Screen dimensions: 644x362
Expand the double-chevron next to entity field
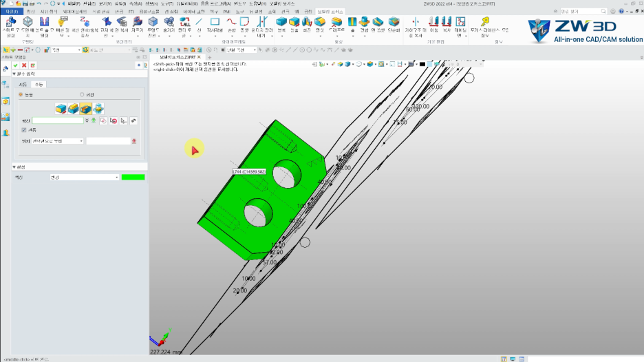tap(87, 120)
